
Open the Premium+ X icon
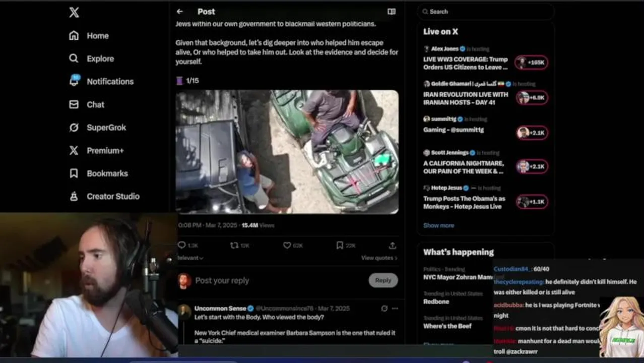pyautogui.click(x=74, y=150)
